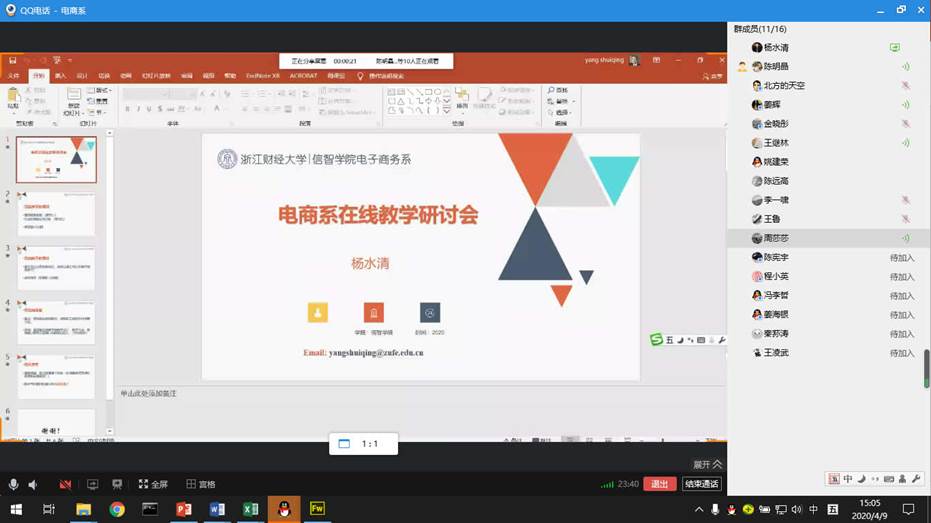
Task: Click the screen share icon
Action: coord(93,484)
